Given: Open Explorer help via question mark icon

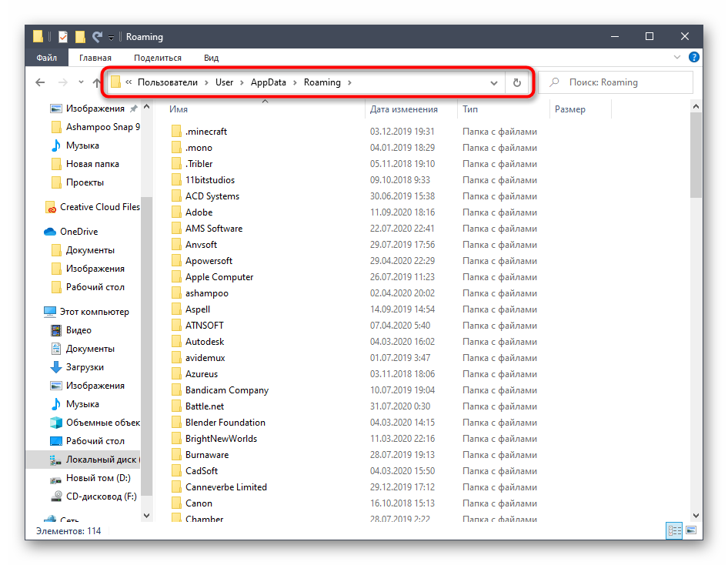Looking at the screenshot, I should (693, 57).
